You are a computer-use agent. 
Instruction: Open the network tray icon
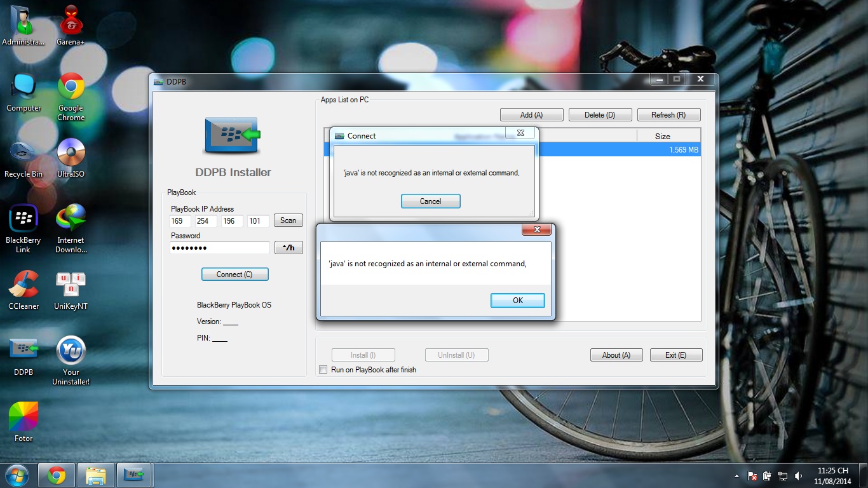tap(783, 476)
